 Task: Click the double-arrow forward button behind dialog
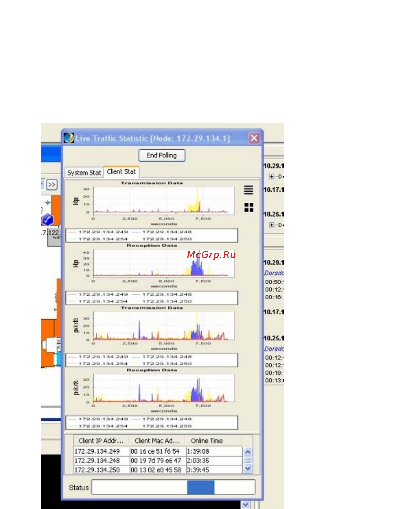pyautogui.click(x=52, y=185)
